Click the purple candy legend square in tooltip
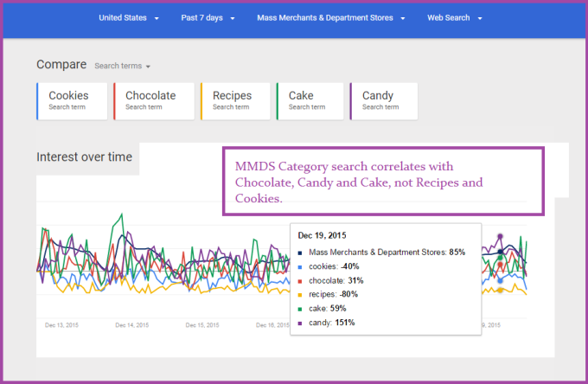The width and height of the screenshot is (588, 384). (301, 323)
